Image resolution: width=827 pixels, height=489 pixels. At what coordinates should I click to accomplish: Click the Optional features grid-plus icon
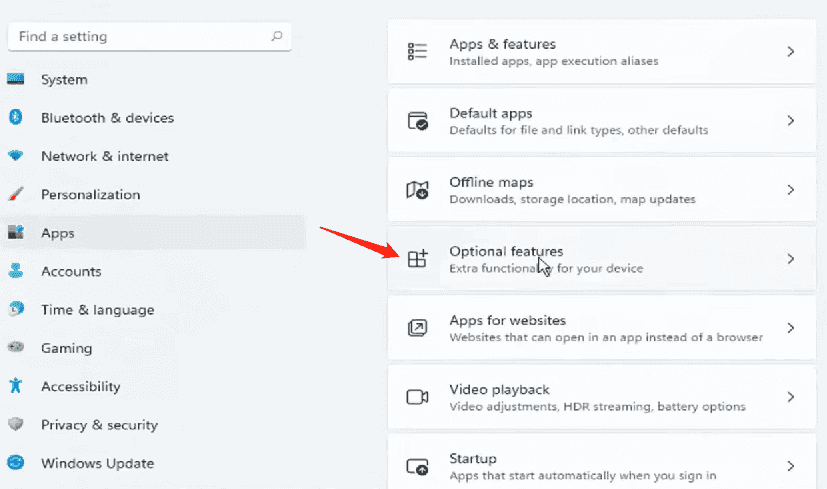(417, 258)
